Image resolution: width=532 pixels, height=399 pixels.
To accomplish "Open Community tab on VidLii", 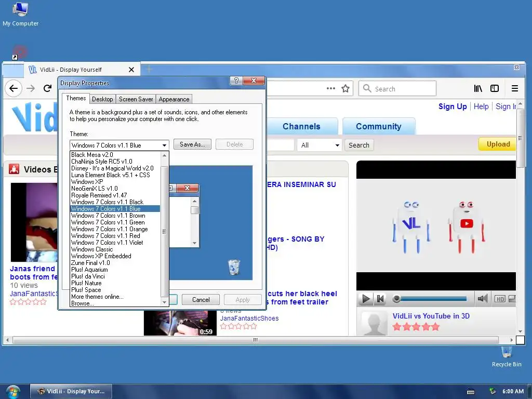I will click(379, 127).
